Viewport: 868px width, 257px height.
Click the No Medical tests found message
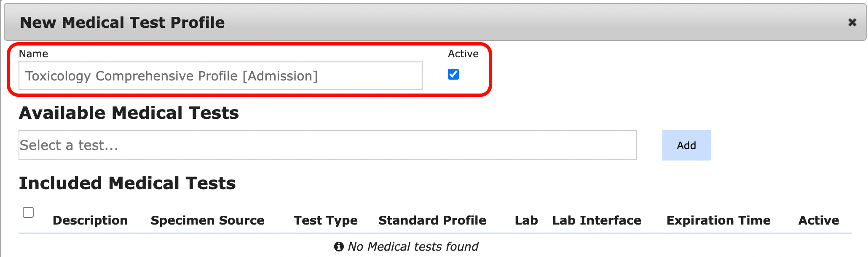[413, 246]
